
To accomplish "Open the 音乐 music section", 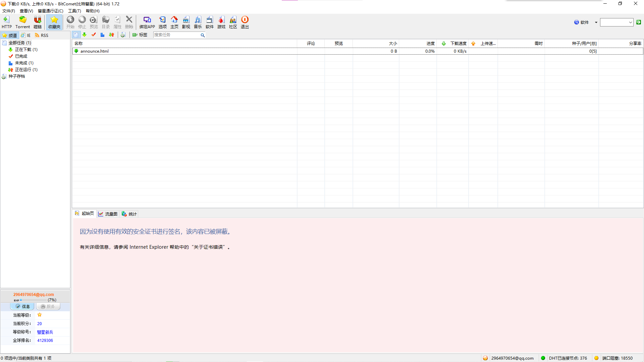I will tap(198, 22).
